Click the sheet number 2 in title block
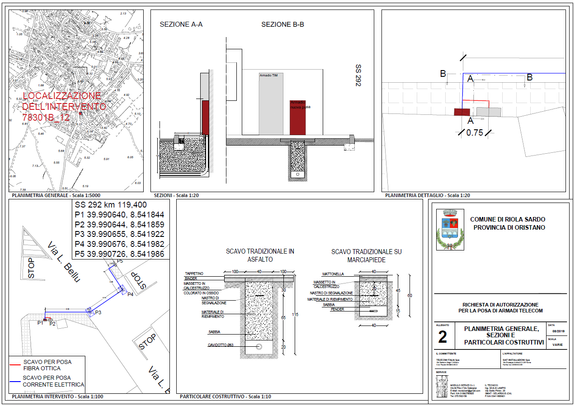The height and width of the screenshot is (406, 574). [x=443, y=337]
